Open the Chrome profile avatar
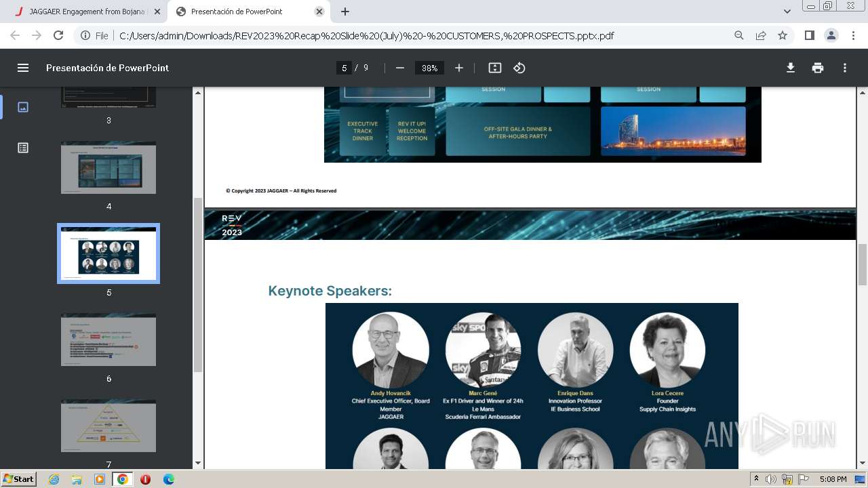The image size is (868, 488). (x=831, y=35)
